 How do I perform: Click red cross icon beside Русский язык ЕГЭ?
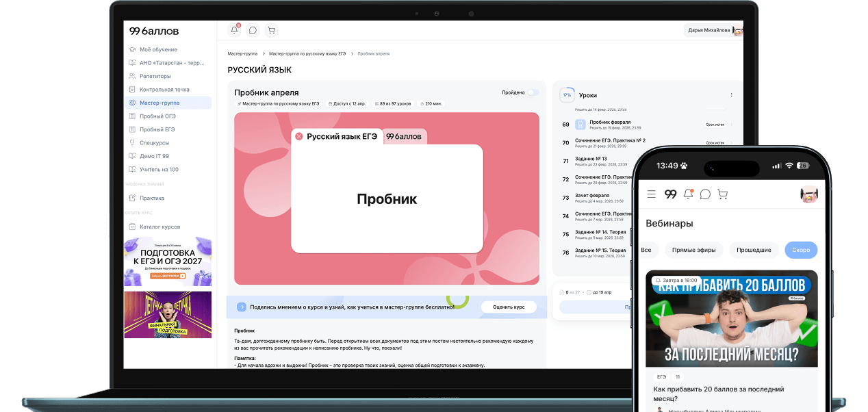pos(298,137)
